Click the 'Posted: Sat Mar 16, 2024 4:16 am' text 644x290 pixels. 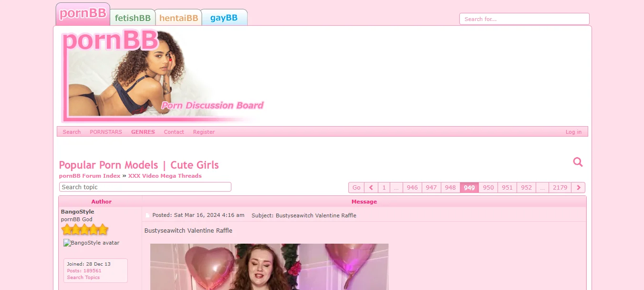coord(198,215)
